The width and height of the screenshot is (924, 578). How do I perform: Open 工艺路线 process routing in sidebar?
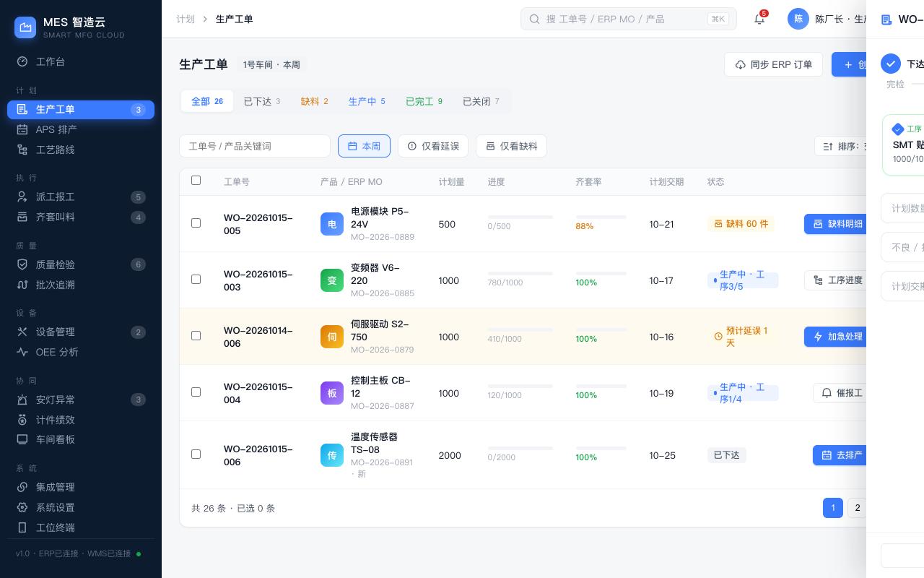pyautogui.click(x=81, y=150)
